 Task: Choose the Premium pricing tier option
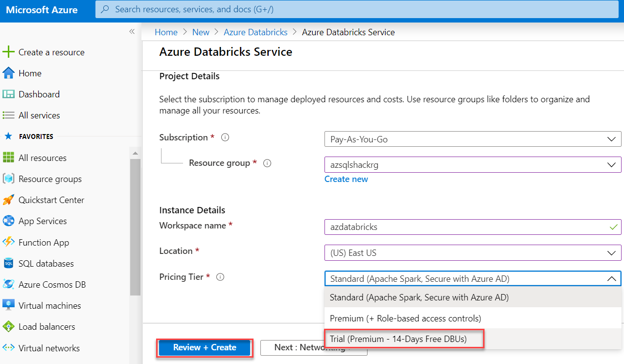click(405, 318)
